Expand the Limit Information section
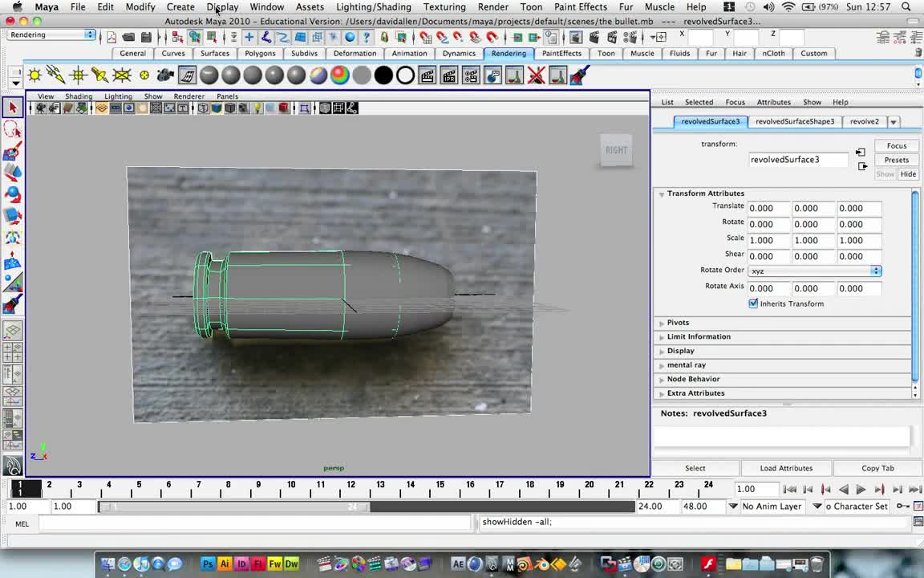 661,337
